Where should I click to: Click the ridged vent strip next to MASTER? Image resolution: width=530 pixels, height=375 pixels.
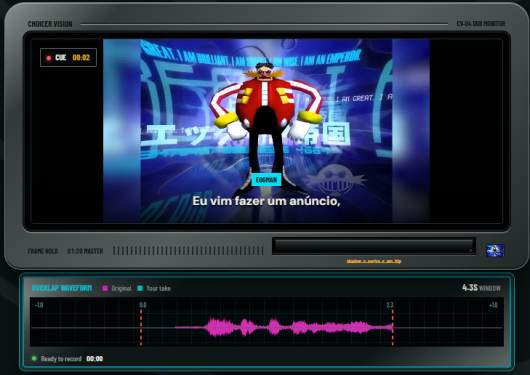click(188, 251)
